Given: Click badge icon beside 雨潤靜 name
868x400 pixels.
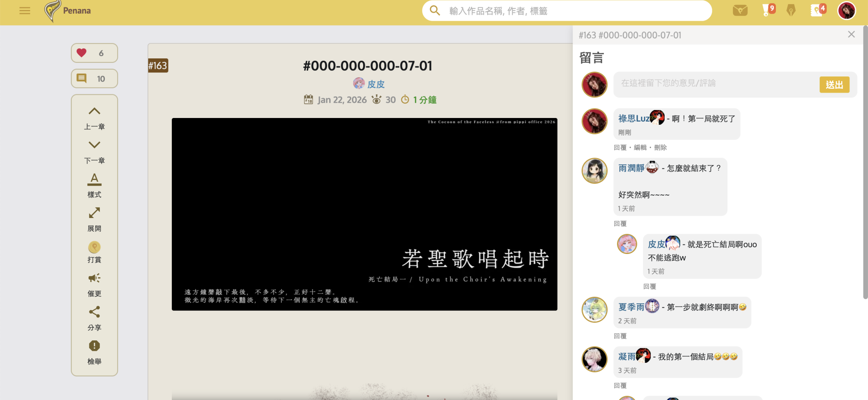Looking at the screenshot, I should click(x=652, y=167).
